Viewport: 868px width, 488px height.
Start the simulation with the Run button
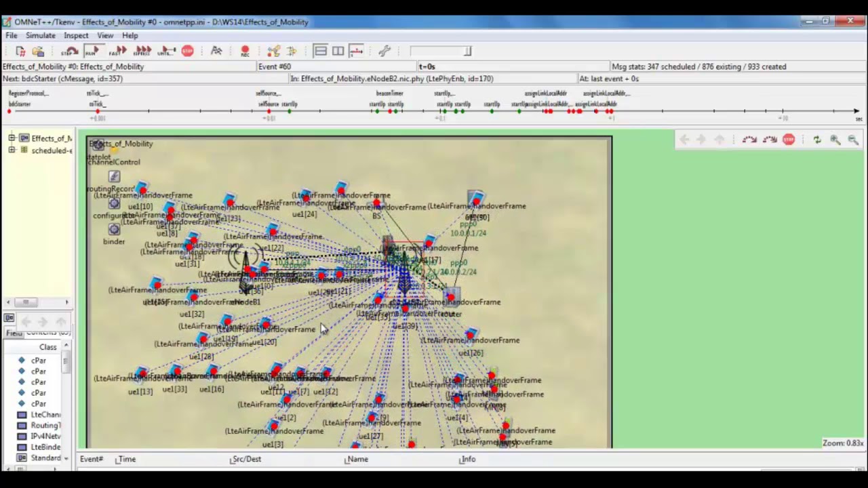pos(92,52)
